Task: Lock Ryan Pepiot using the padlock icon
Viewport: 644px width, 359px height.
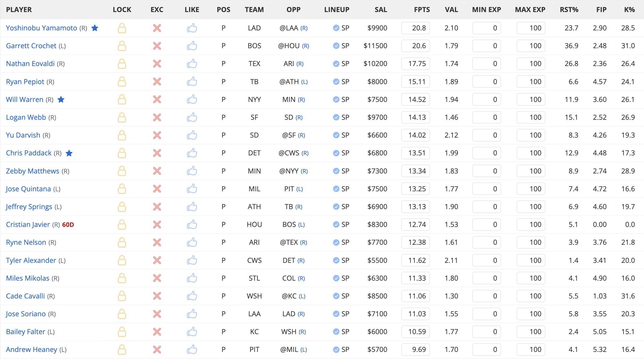Action: point(122,82)
